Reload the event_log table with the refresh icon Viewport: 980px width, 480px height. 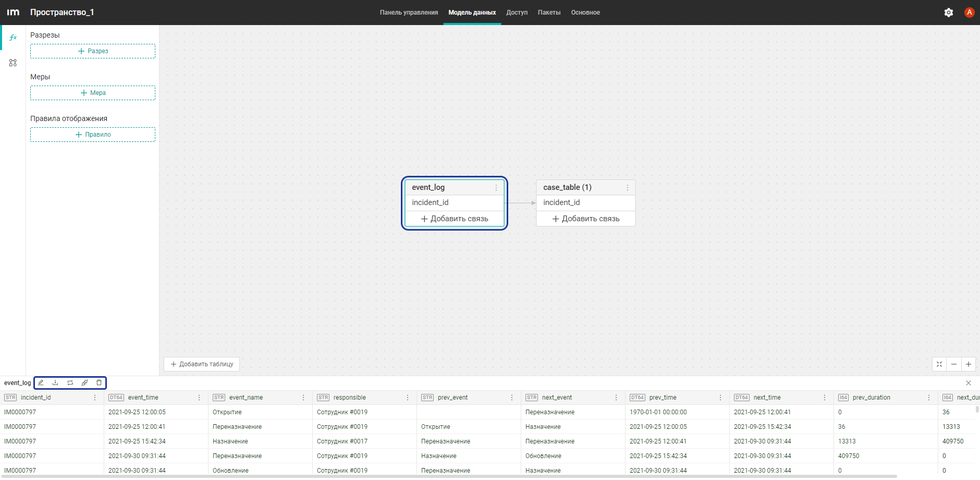pyautogui.click(x=70, y=383)
